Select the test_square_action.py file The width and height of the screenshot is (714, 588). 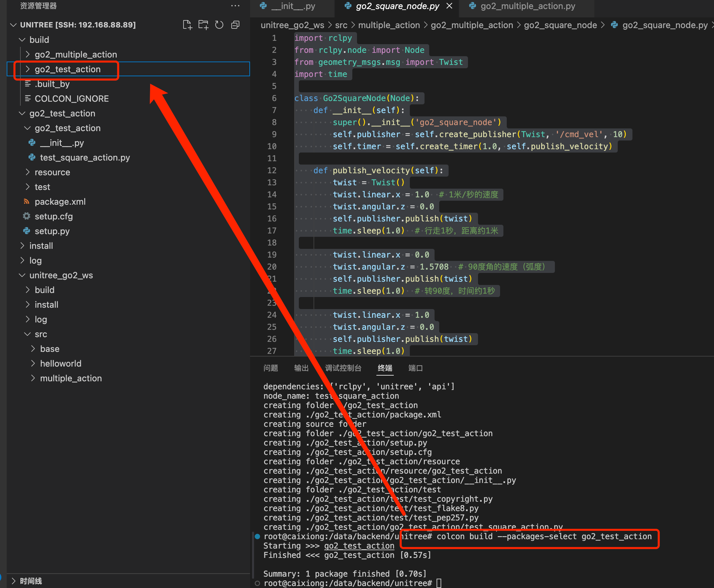coord(85,157)
